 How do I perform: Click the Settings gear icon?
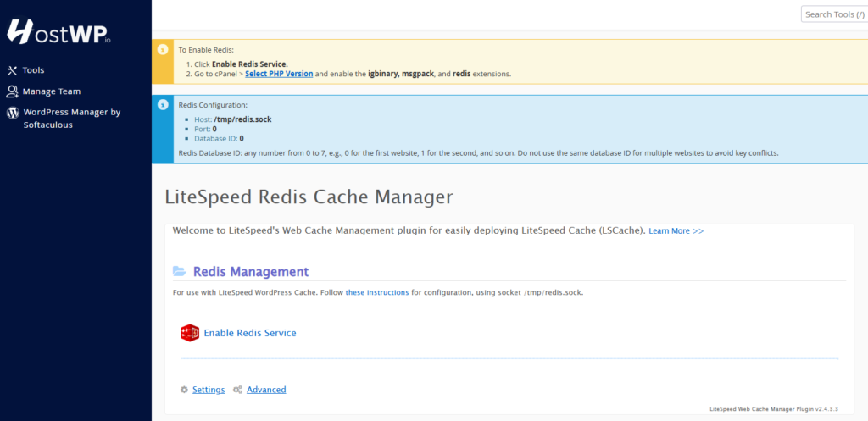(184, 390)
